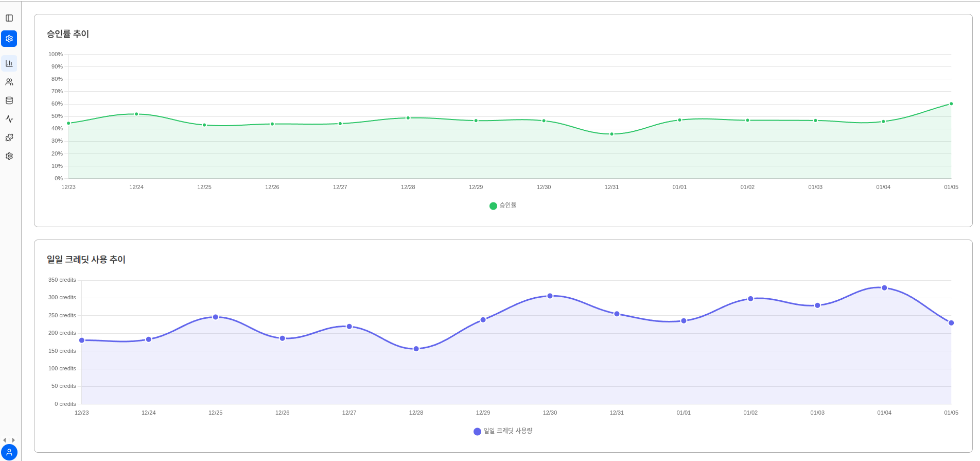Toggle the 승인율 legend series
980x461 pixels.
[503, 206]
